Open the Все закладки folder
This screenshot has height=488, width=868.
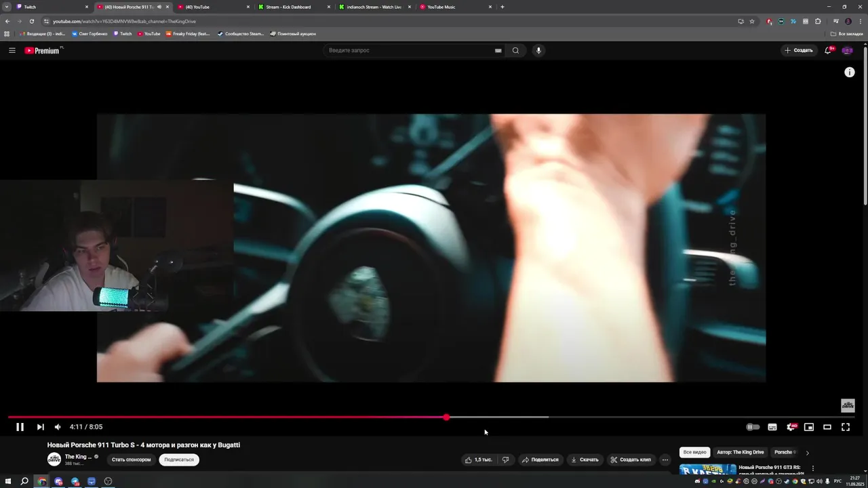pos(847,33)
